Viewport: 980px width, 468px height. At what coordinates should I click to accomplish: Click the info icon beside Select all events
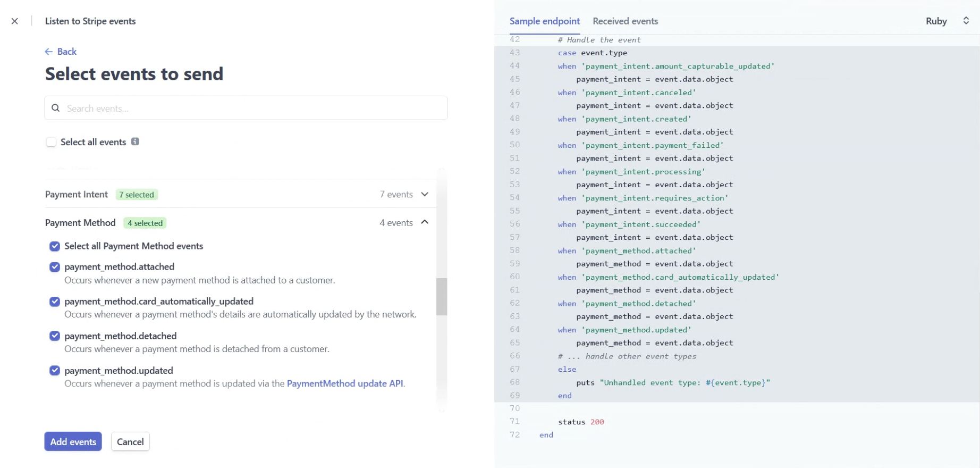(x=135, y=141)
